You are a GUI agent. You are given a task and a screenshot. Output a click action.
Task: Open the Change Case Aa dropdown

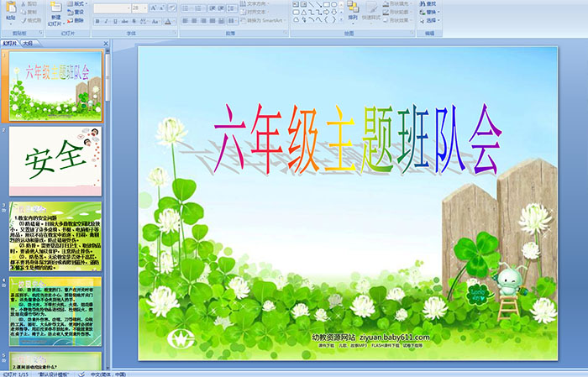(155, 21)
